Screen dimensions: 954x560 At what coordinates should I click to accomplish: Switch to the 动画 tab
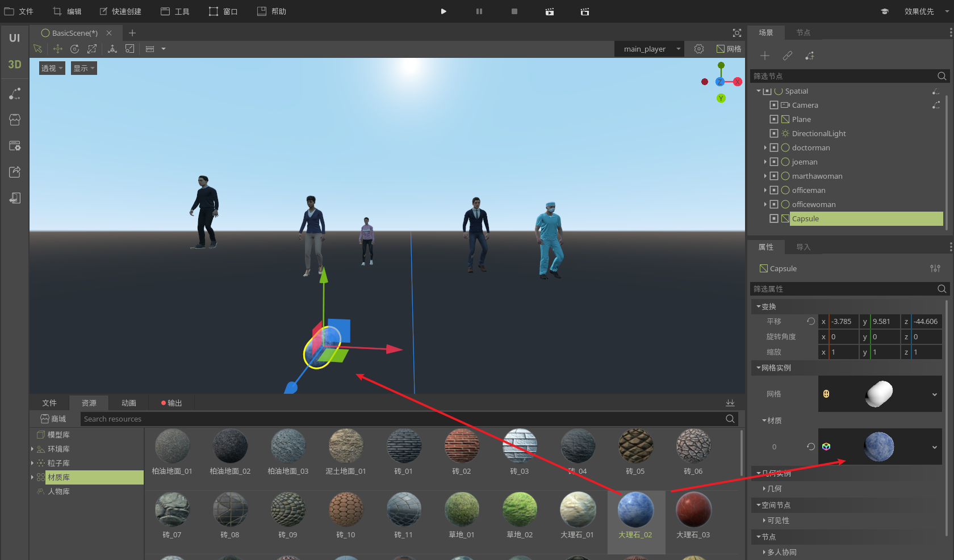coord(129,403)
